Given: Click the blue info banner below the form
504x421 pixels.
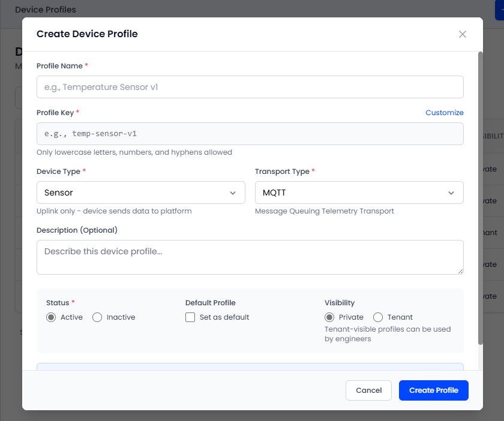Looking at the screenshot, I should 250,367.
